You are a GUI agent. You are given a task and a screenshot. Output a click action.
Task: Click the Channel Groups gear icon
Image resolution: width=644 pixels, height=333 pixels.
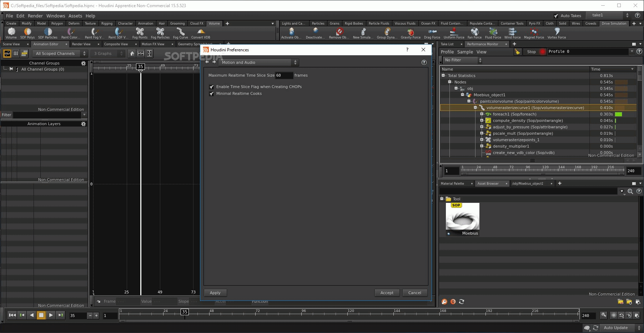(84, 63)
